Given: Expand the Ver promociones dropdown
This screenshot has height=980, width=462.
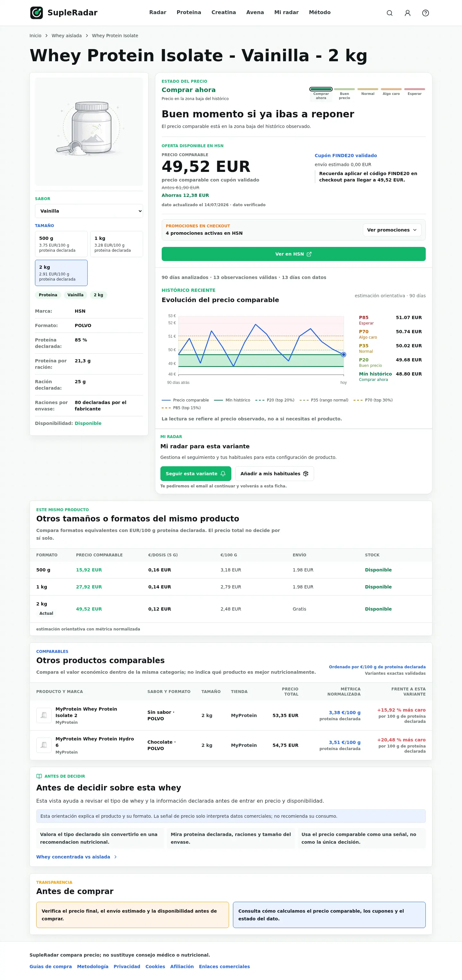Looking at the screenshot, I should tap(392, 230).
